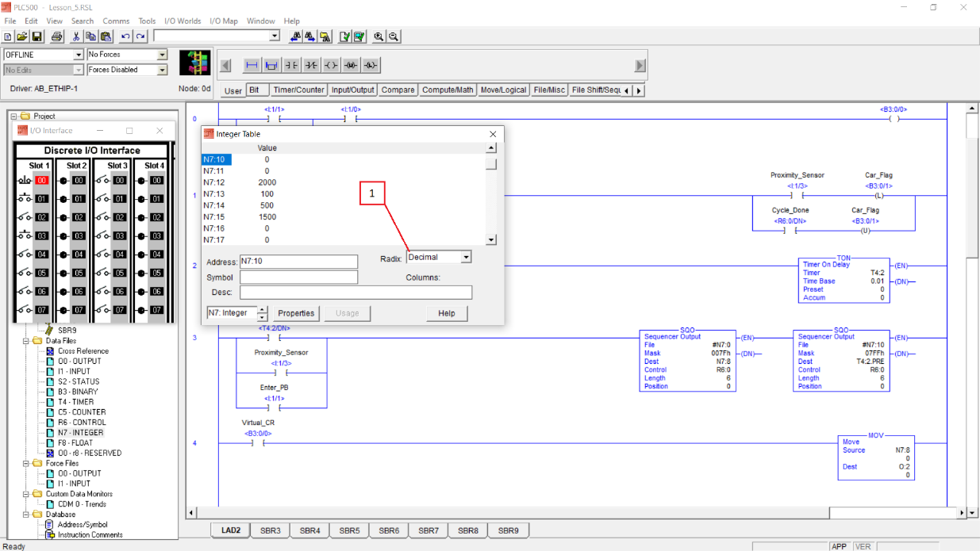Click the Save diskette icon

37,36
